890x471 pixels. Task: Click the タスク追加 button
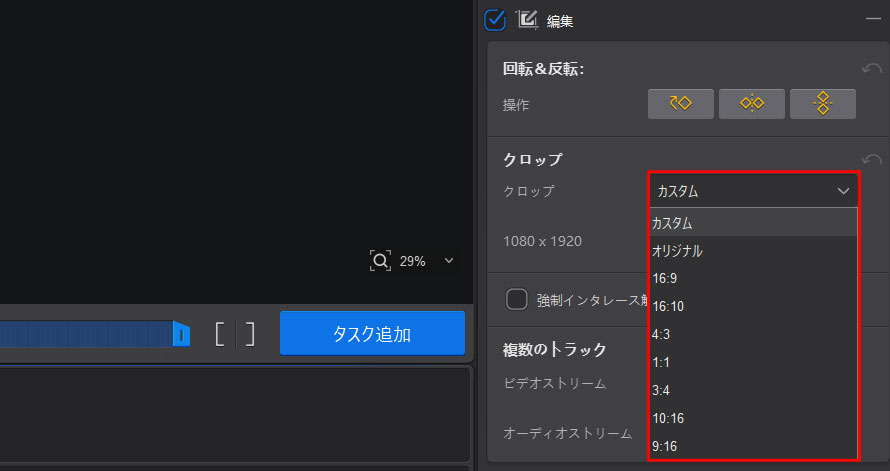coord(372,333)
